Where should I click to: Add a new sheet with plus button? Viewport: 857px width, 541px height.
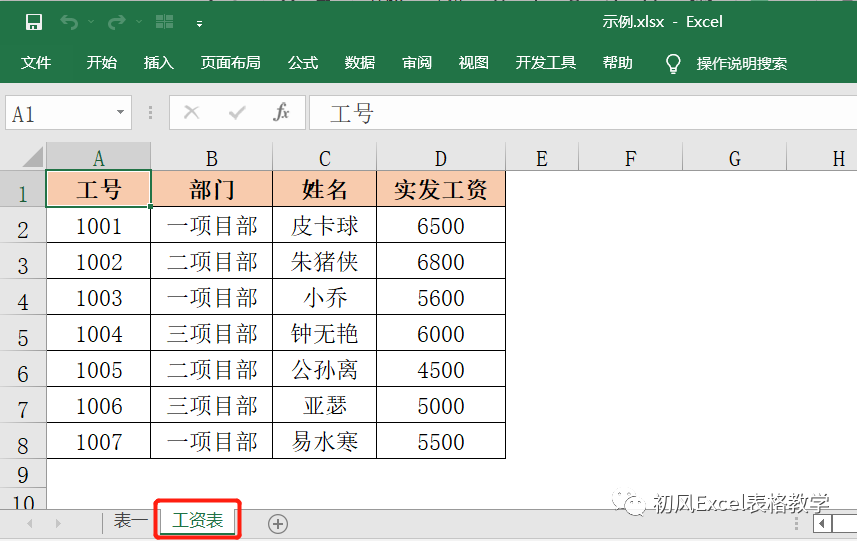pyautogui.click(x=278, y=524)
